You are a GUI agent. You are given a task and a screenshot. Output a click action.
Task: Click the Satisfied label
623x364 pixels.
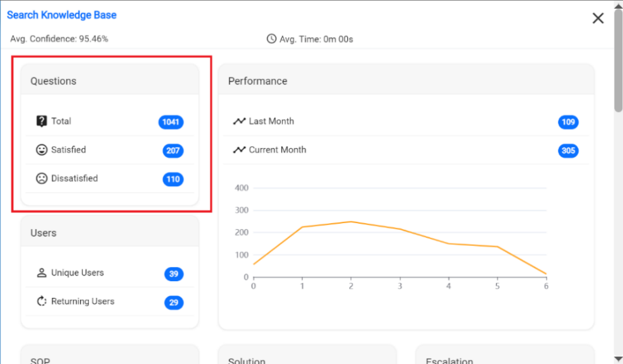[x=68, y=150]
